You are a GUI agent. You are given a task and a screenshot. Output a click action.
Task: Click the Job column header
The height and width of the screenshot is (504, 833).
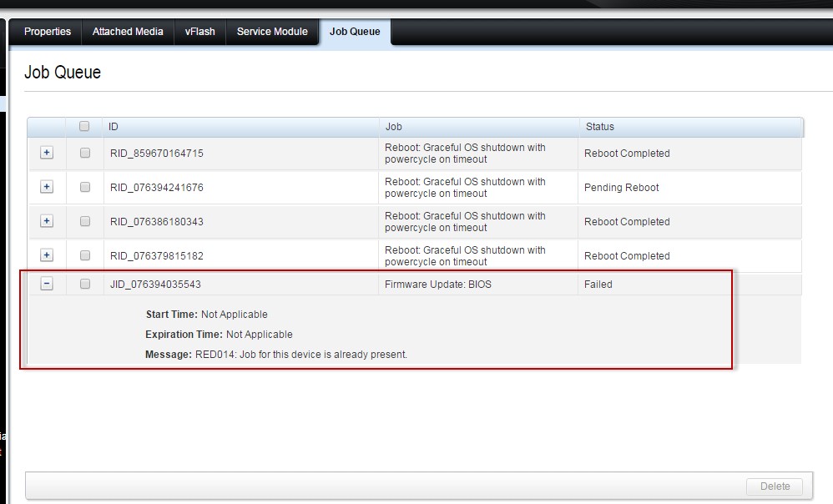click(x=390, y=126)
